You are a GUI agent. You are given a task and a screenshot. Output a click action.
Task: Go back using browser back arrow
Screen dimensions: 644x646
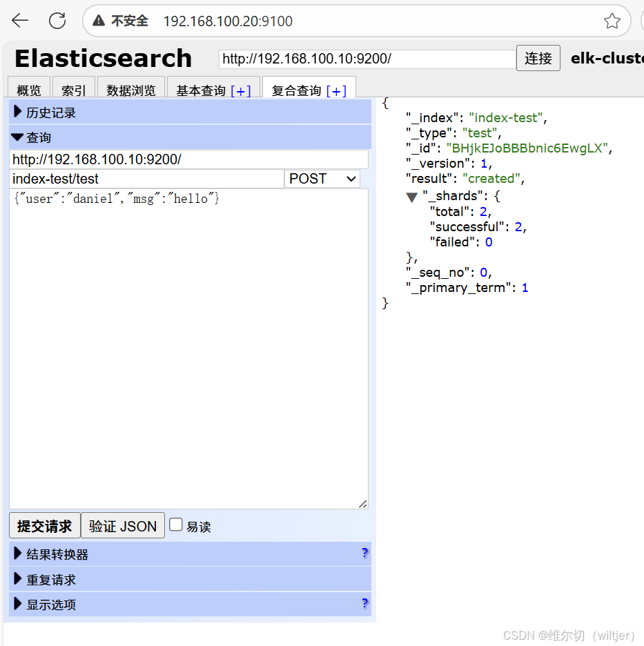tap(20, 20)
